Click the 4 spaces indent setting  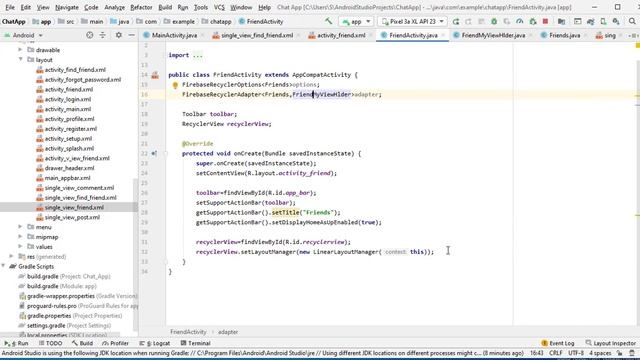tap(600, 353)
